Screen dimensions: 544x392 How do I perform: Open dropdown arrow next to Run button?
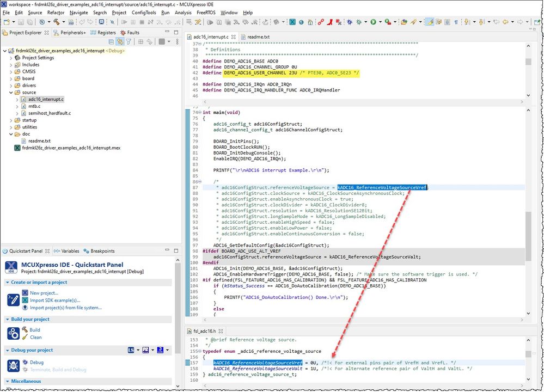pos(380,22)
